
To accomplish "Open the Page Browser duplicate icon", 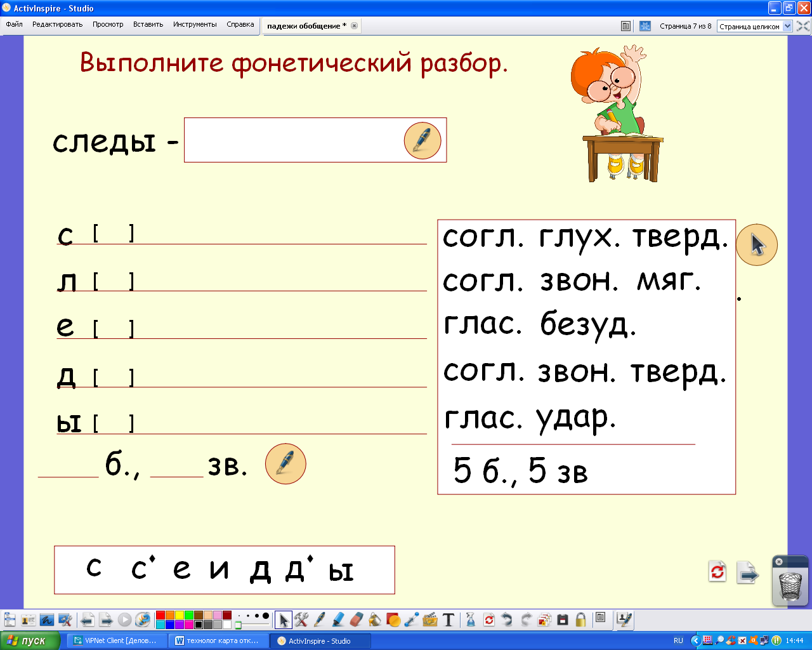I will tap(544, 620).
